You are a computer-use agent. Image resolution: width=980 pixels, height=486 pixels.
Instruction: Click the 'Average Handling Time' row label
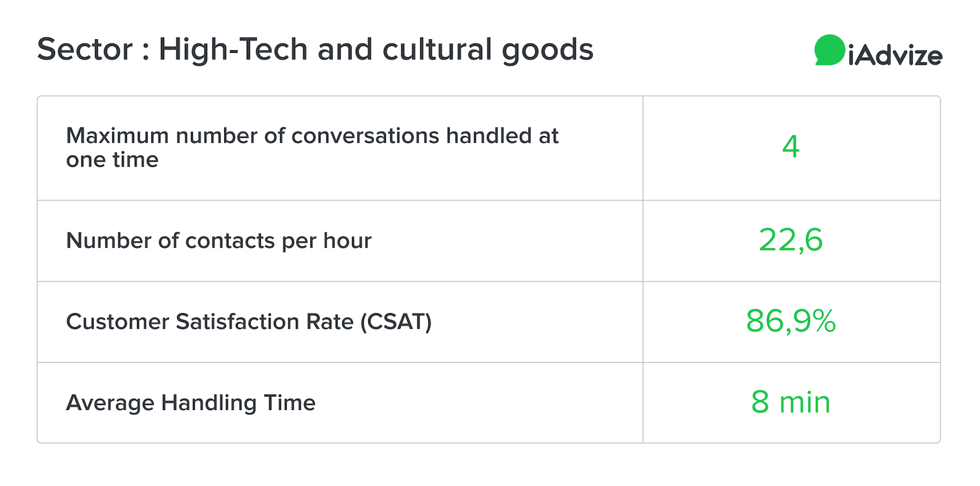190,403
